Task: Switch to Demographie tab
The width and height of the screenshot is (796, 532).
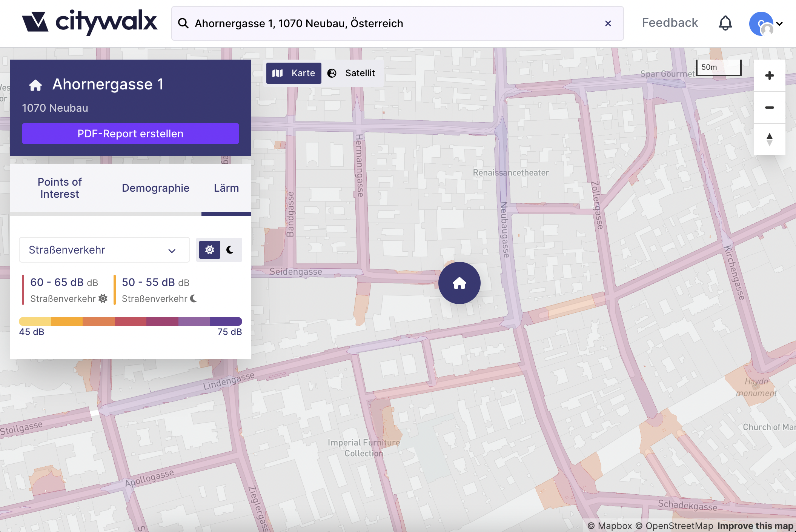Action: click(x=155, y=188)
